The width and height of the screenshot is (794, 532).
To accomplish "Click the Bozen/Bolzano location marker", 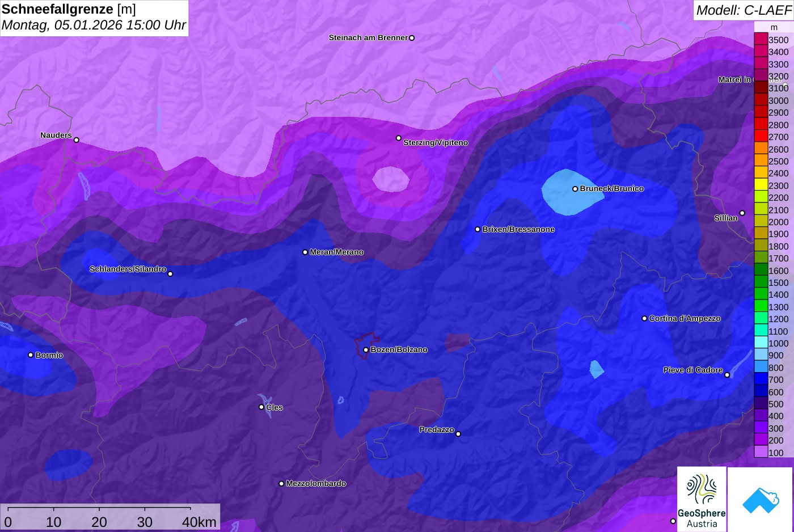I will pyautogui.click(x=366, y=350).
